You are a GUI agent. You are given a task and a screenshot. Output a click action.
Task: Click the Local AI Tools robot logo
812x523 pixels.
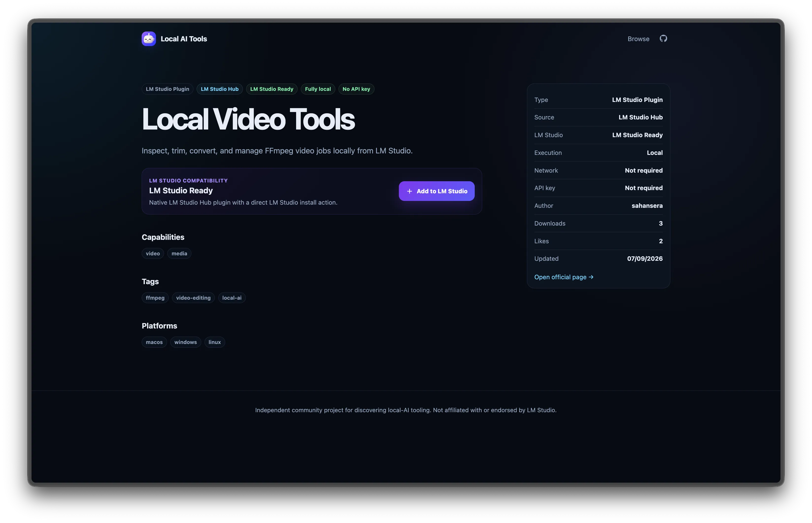149,39
